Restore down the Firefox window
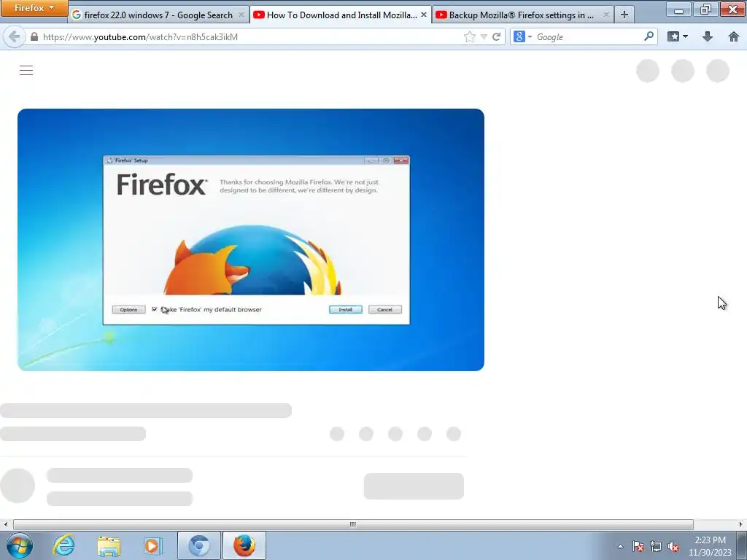Viewport: 747px width, 560px height. click(x=705, y=9)
